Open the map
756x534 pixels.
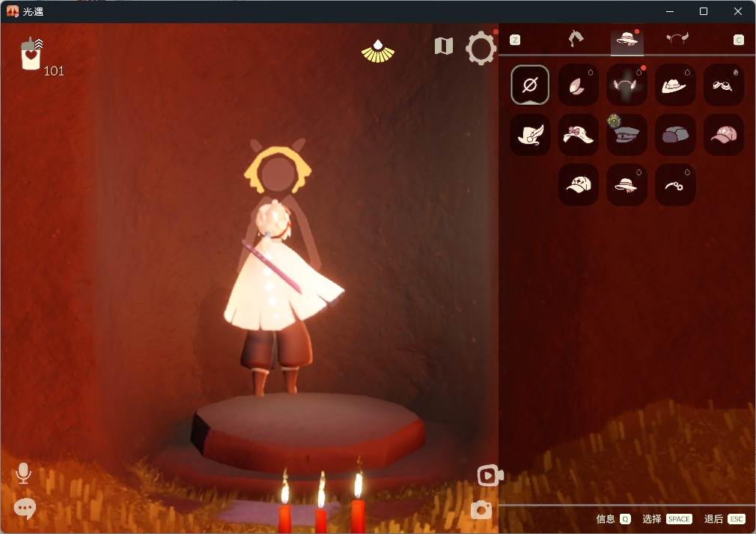444,46
